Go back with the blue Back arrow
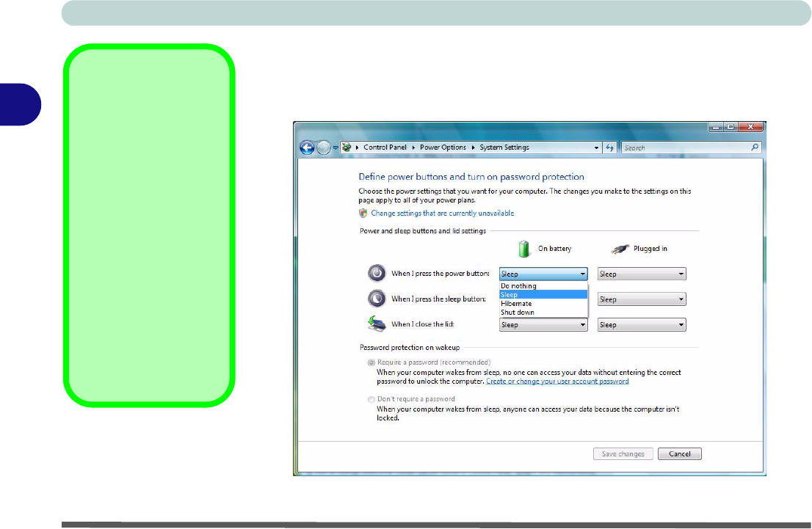Screen dimensions: 812x529 tap(307, 147)
